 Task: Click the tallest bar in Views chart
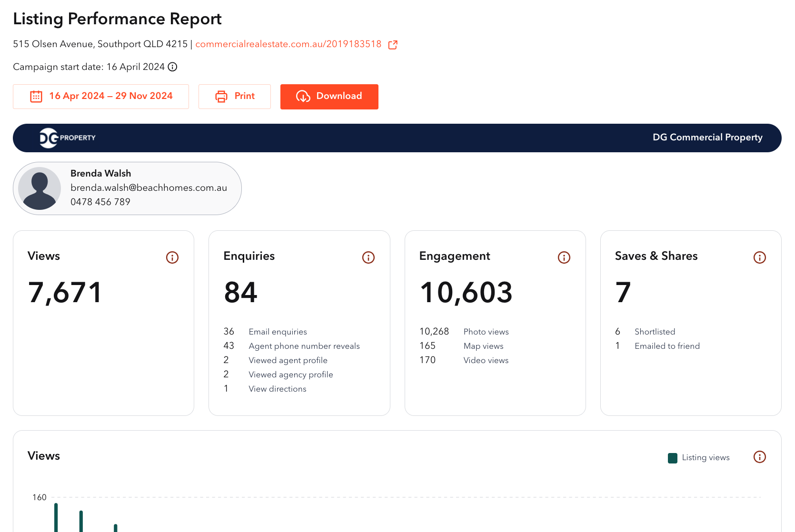(x=56, y=518)
